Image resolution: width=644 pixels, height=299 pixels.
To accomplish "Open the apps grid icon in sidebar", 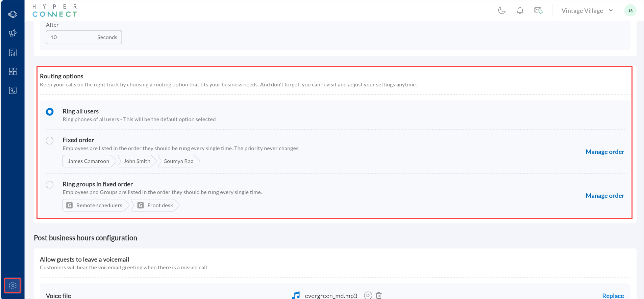I will click(x=13, y=71).
